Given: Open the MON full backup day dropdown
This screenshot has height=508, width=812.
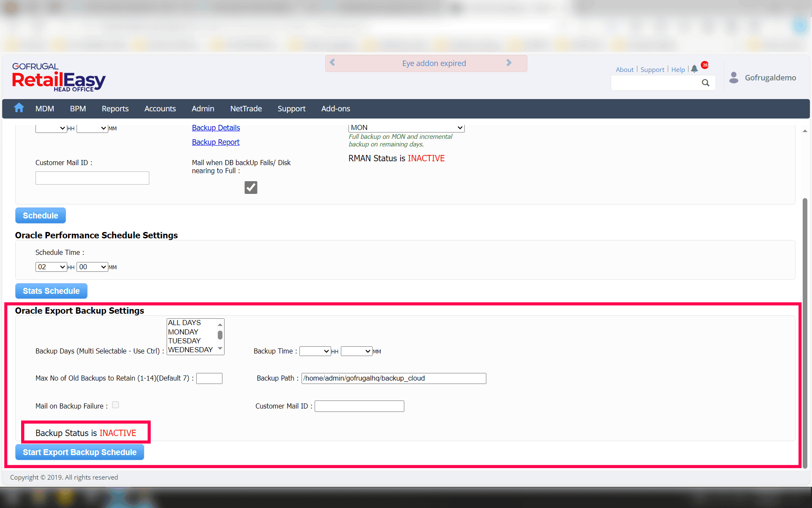Looking at the screenshot, I should click(406, 127).
